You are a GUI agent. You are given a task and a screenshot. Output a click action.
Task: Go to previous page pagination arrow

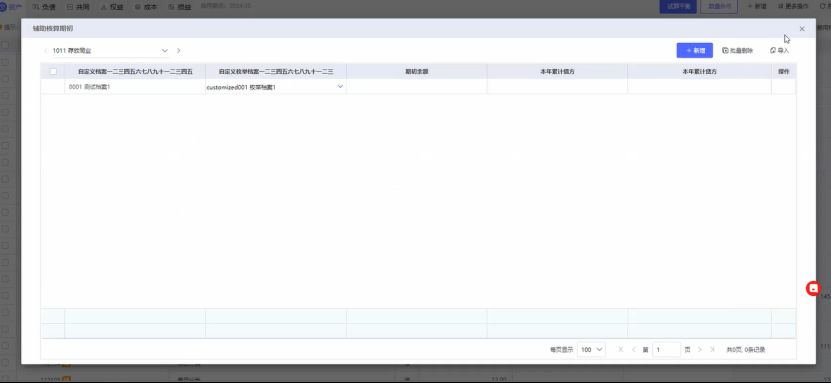click(633, 350)
